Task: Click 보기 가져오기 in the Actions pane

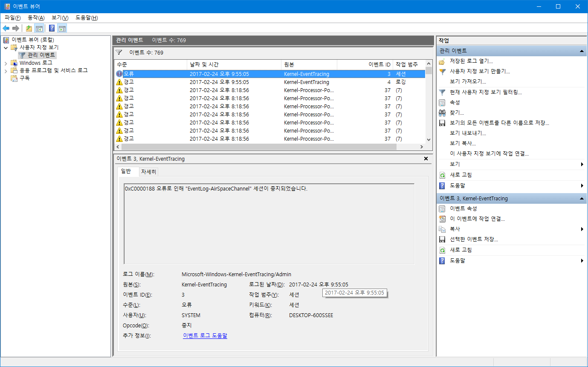Action: (467, 81)
